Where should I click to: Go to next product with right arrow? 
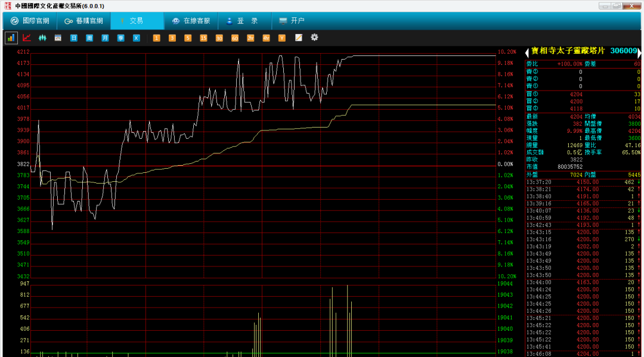(639, 52)
